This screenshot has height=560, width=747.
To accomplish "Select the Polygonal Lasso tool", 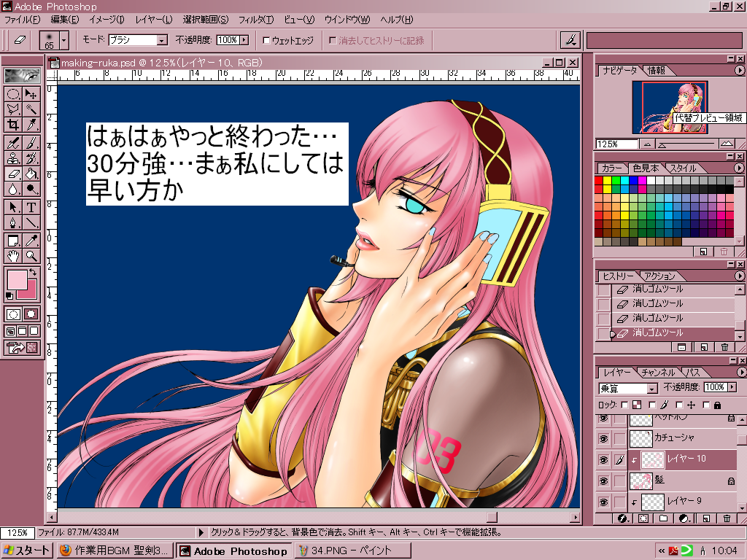I will 13,109.
